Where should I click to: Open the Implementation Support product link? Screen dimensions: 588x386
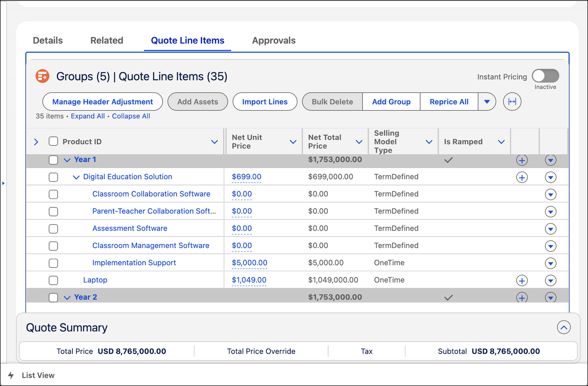point(134,263)
